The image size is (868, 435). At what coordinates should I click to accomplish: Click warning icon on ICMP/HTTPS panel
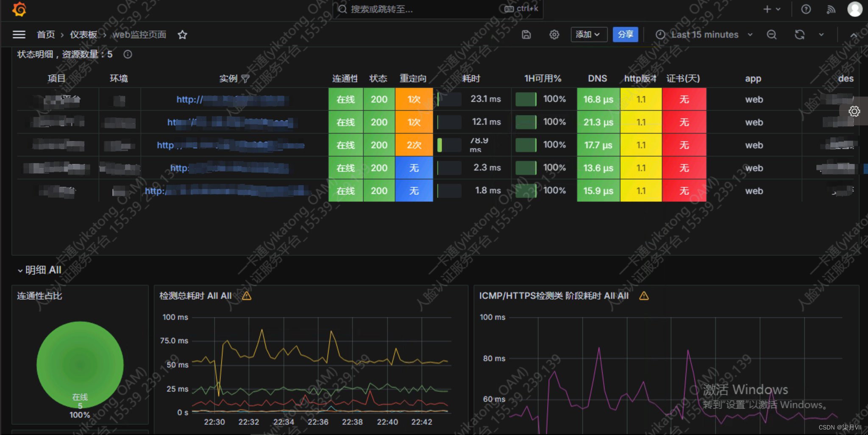point(644,296)
